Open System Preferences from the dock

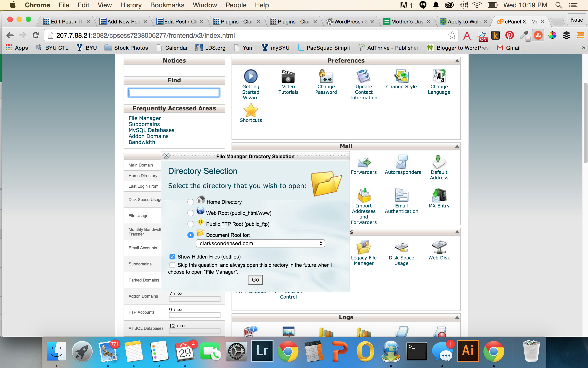(236, 351)
